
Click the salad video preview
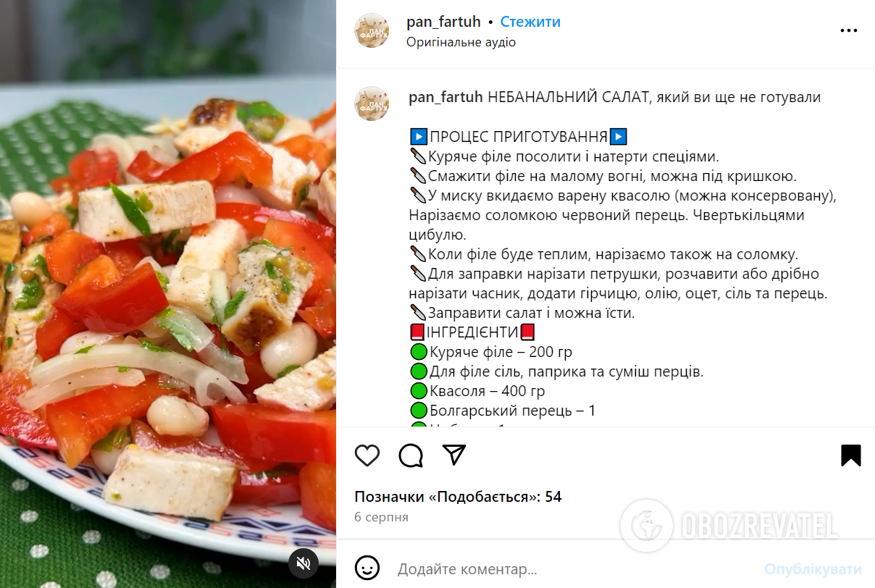pyautogui.click(x=168, y=294)
